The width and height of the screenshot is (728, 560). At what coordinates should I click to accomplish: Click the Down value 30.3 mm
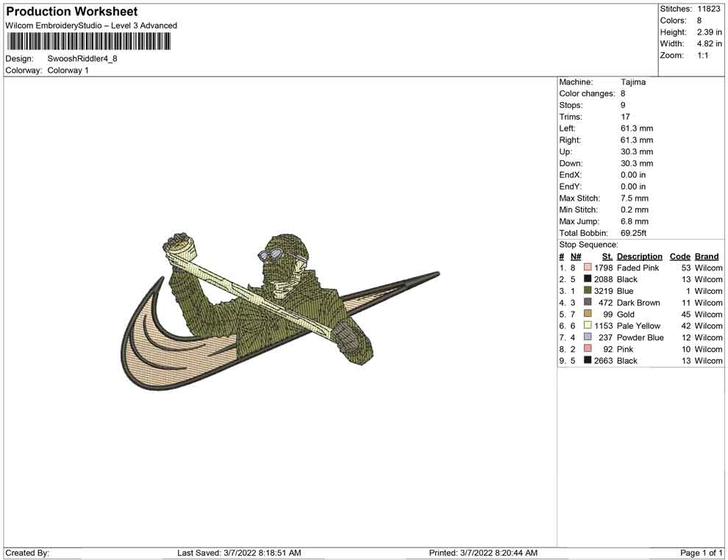tap(637, 163)
